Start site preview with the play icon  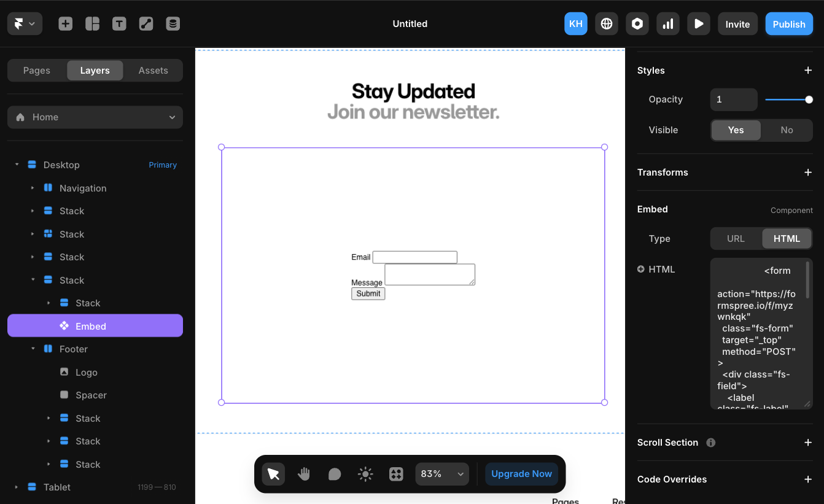click(698, 23)
